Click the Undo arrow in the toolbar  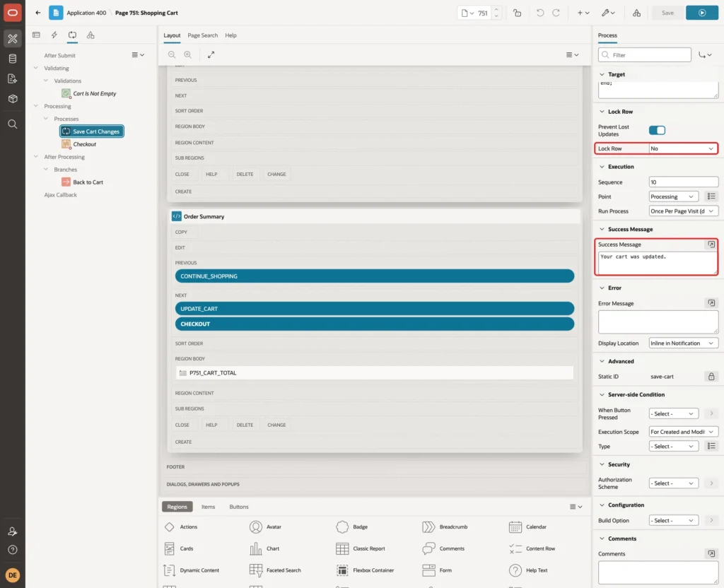(539, 13)
